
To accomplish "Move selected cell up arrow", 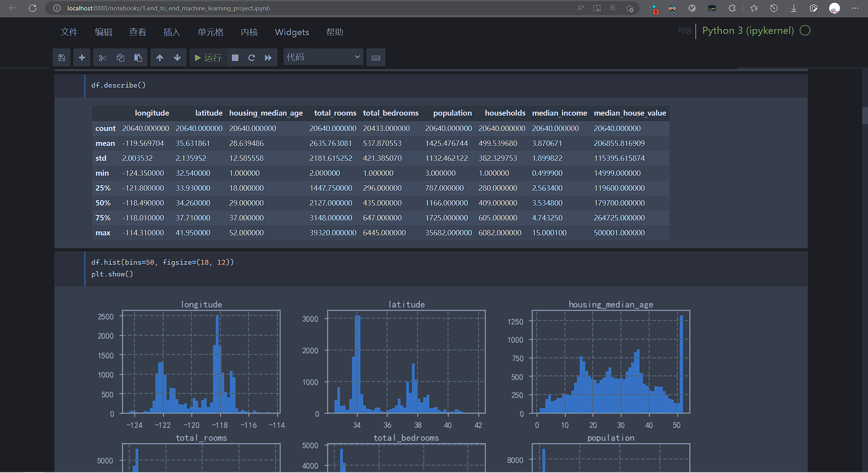I will tap(160, 57).
